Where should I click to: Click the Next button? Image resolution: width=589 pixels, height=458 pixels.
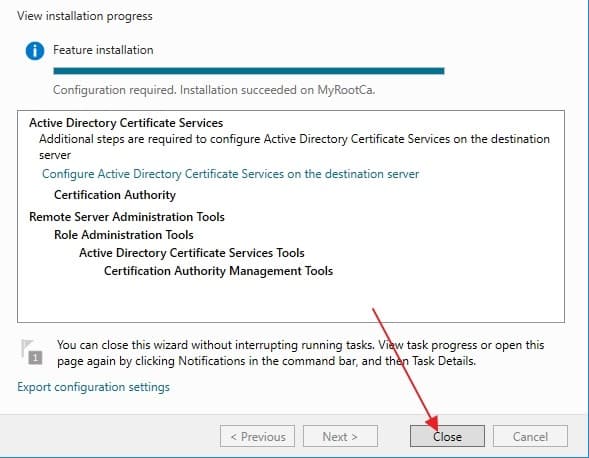tap(340, 436)
